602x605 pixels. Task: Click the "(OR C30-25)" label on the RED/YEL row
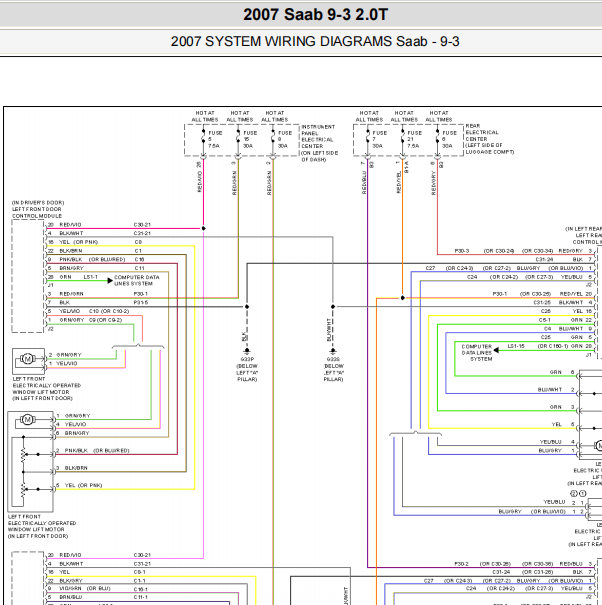coord(536,294)
